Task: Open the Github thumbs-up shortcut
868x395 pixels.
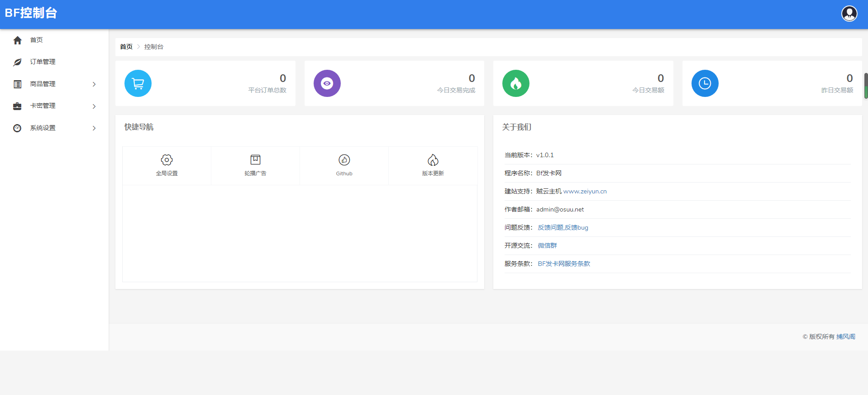Action: point(344,160)
